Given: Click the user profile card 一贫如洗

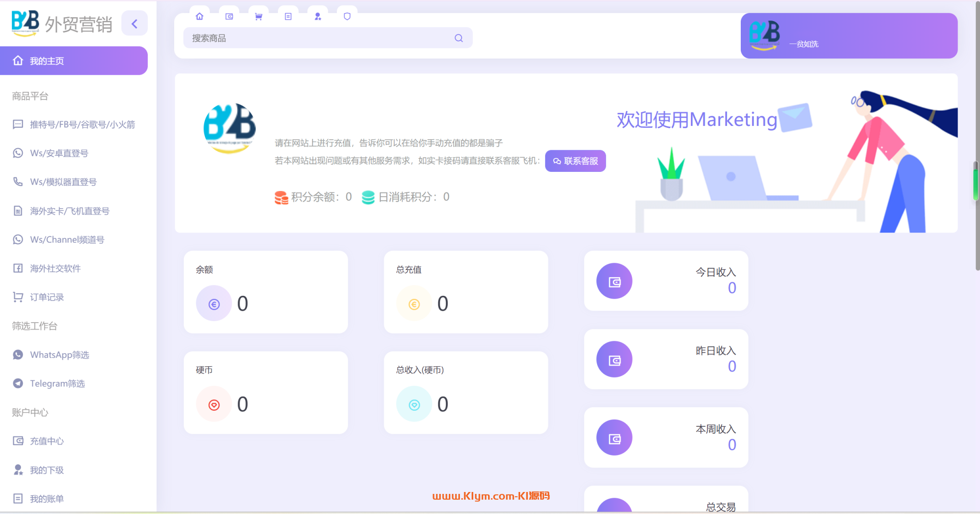Looking at the screenshot, I should click(849, 36).
